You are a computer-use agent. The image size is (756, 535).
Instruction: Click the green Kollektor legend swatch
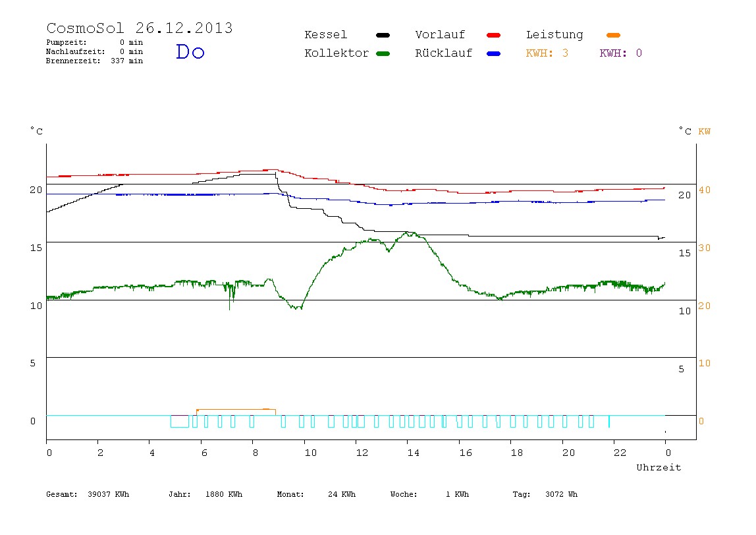click(383, 53)
